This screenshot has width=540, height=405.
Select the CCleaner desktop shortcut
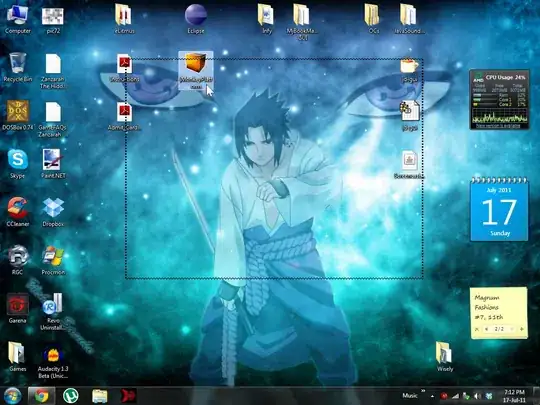coord(18,212)
